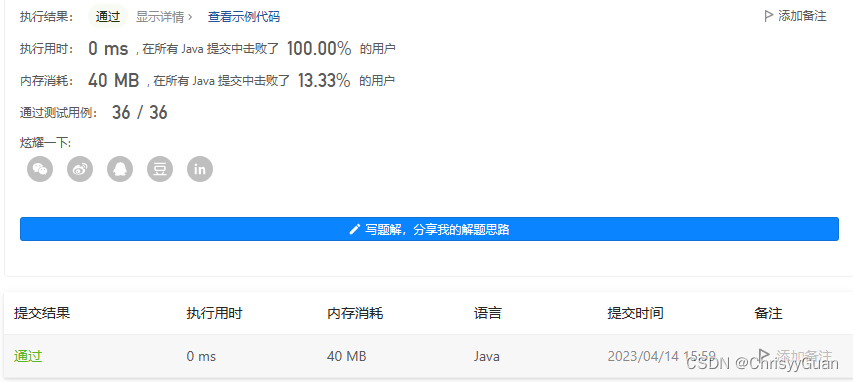Select the 0 ms cell in submission row
Screen dimensions: 853x382
tap(201, 356)
